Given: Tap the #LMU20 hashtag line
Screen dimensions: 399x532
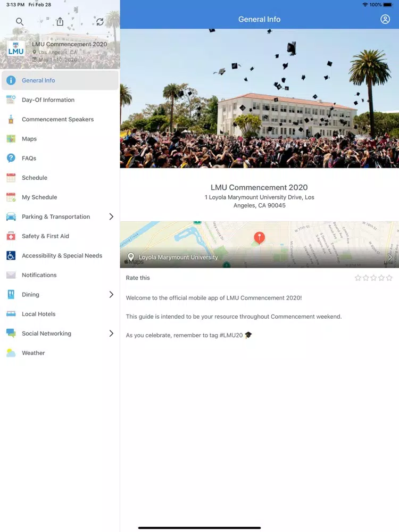Looking at the screenshot, I should [189, 335].
